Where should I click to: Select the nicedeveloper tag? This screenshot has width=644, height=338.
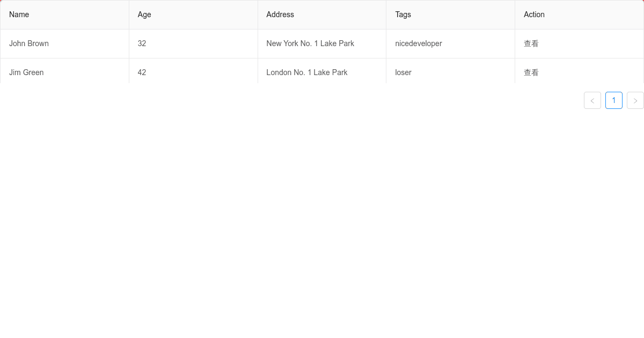(418, 43)
